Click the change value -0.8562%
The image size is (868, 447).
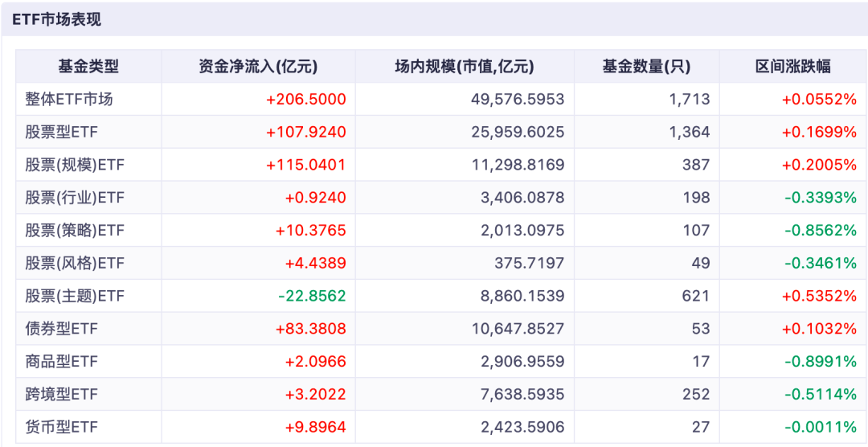click(x=821, y=231)
